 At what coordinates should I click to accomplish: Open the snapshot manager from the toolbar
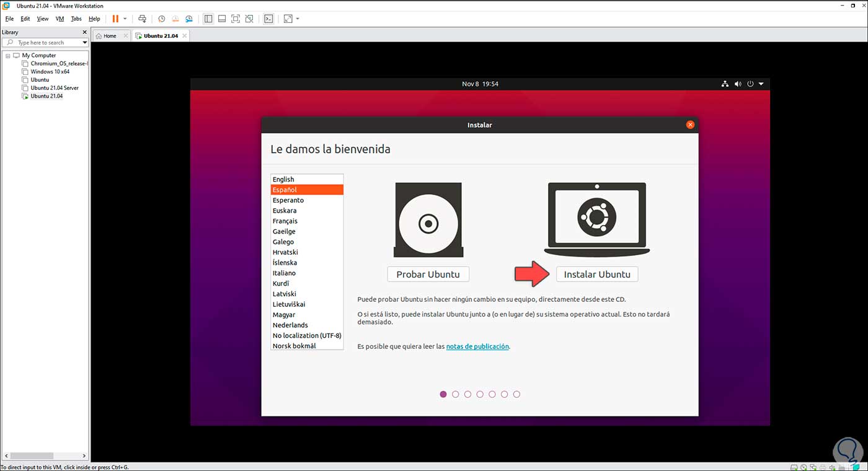coord(189,19)
